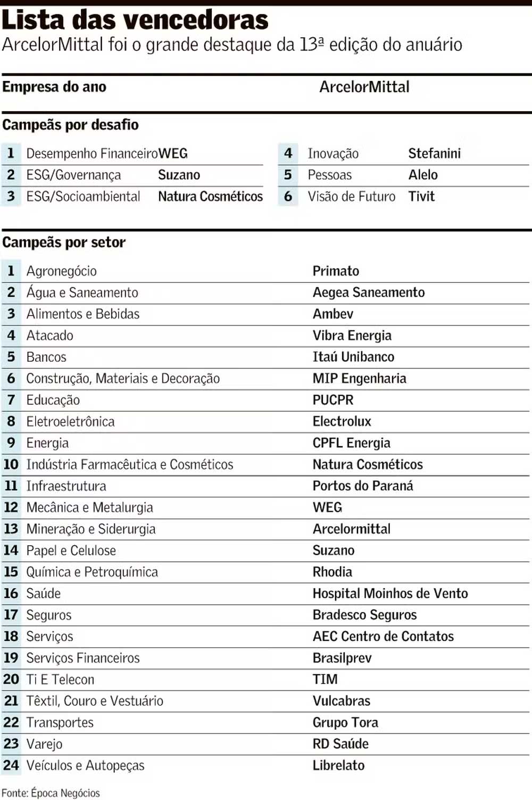Click the Electrolux company name
Screen dimensions: 532x800
[x=342, y=422]
